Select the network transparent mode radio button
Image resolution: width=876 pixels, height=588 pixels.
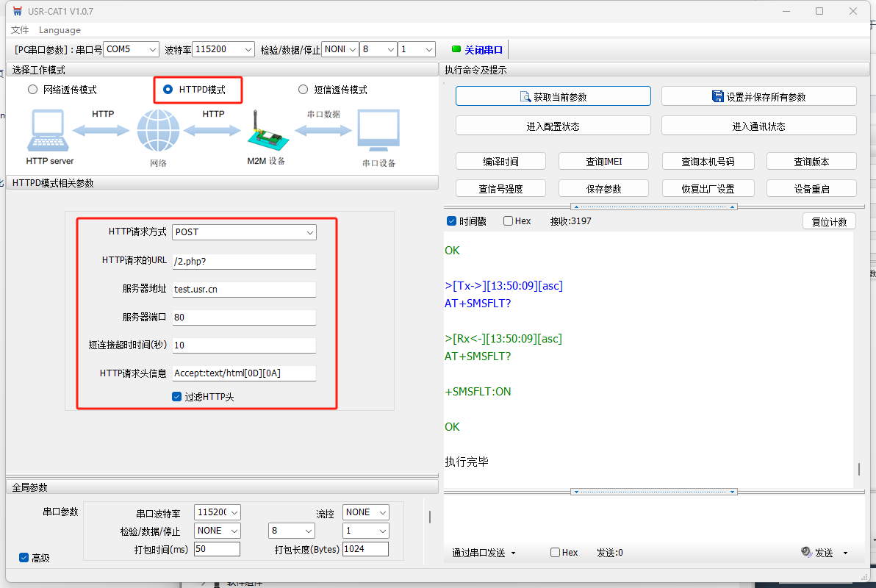[x=32, y=90]
